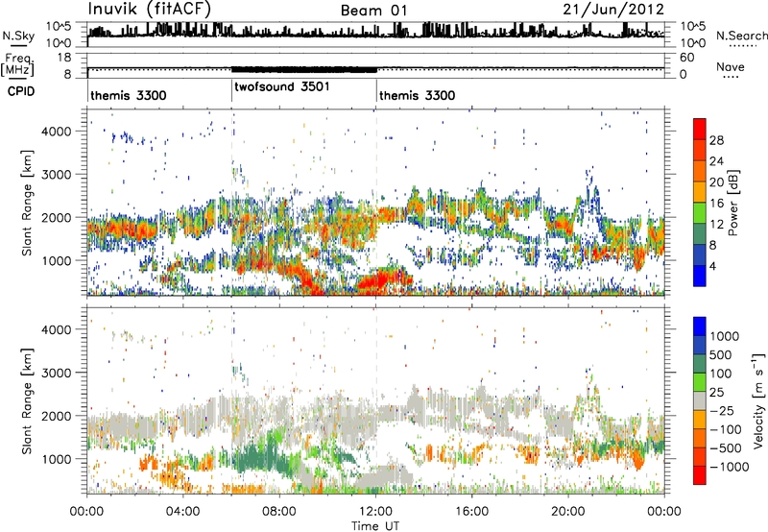This screenshot has height=532, width=768.
Task: Click the red bottom segment of velocity colorbar
Action: pos(700,475)
